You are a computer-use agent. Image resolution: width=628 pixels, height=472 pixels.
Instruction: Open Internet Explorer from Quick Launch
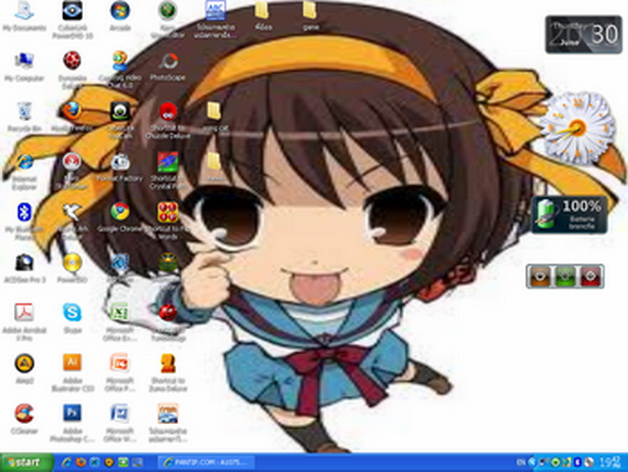(x=66, y=463)
